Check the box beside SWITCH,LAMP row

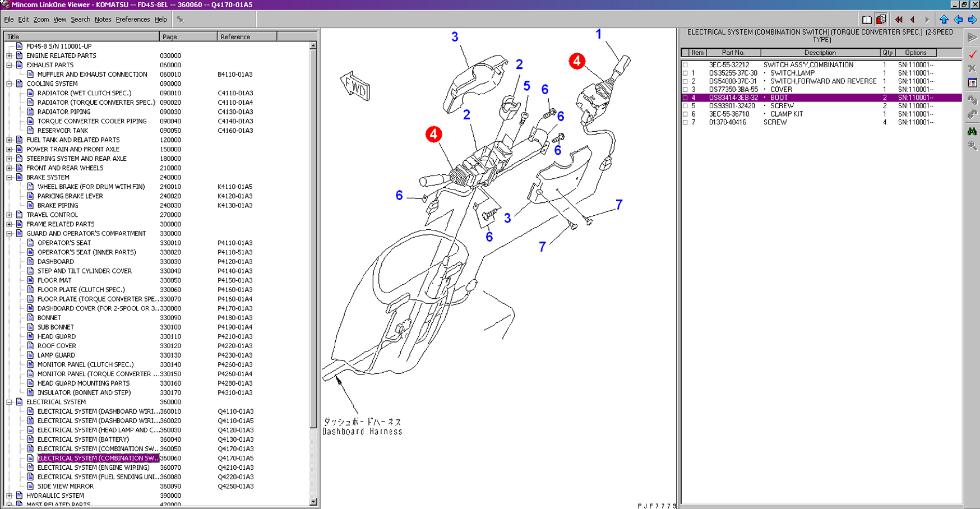point(685,73)
